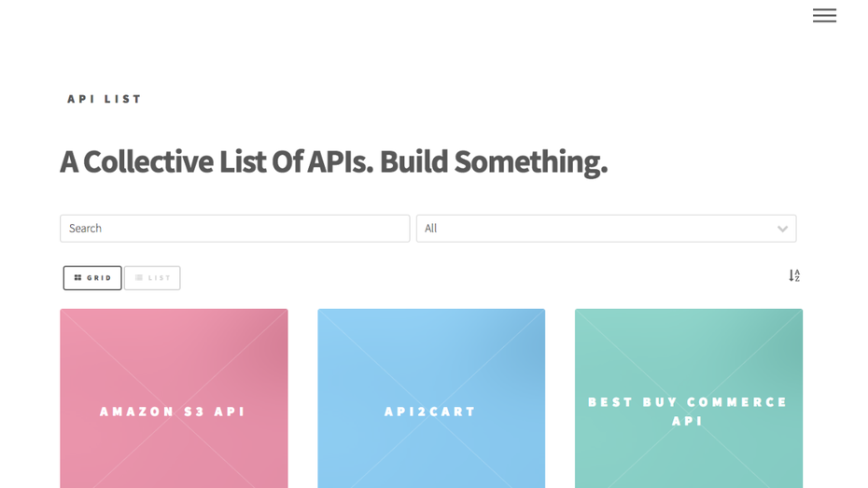This screenshot has height=488, width=868.
Task: Click the list lines icon
Action: click(x=139, y=278)
